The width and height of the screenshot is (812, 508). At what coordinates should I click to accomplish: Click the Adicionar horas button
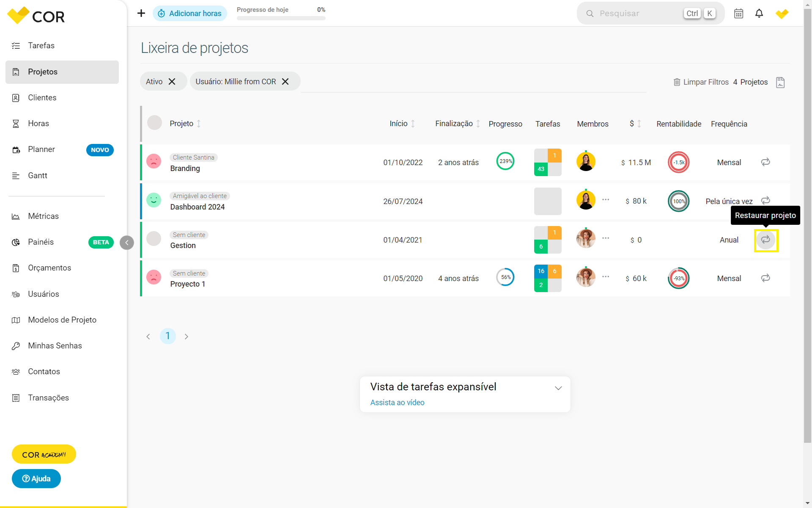pos(190,14)
